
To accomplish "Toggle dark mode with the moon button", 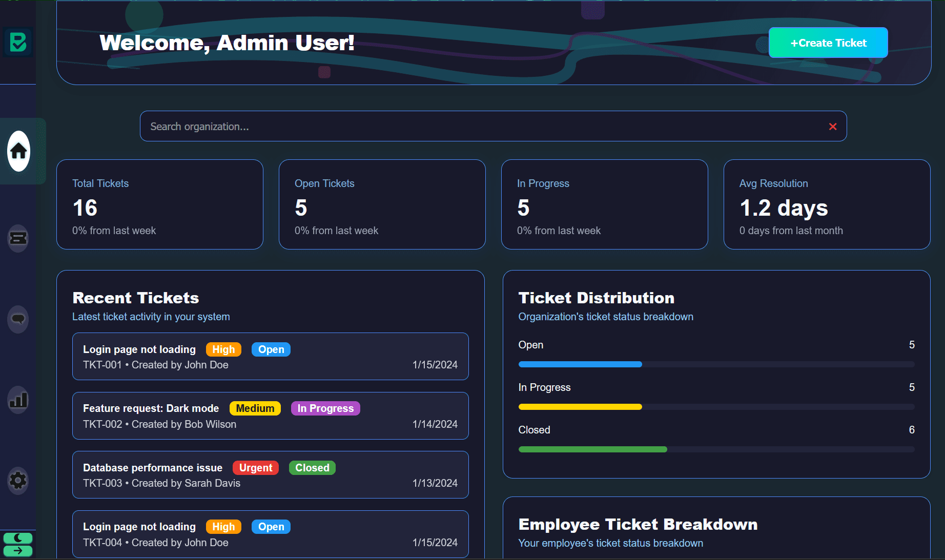I will [x=18, y=538].
